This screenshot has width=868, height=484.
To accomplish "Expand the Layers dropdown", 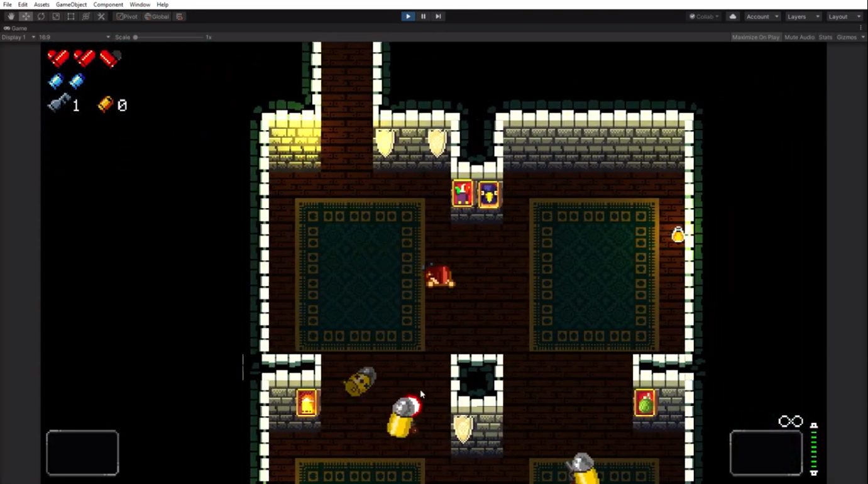I will point(803,16).
